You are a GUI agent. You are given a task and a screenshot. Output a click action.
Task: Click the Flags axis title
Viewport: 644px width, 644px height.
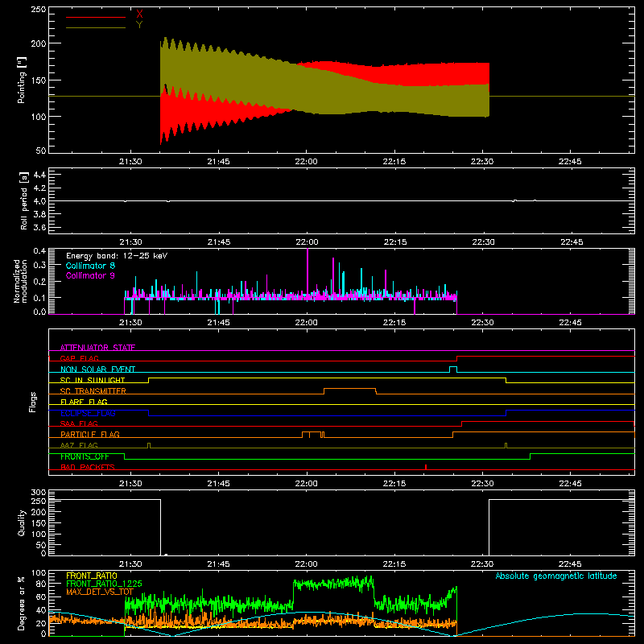coord(33,402)
